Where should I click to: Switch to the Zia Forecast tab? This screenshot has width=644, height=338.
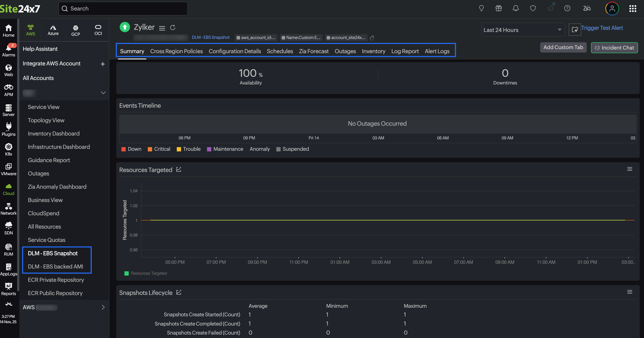tap(313, 51)
